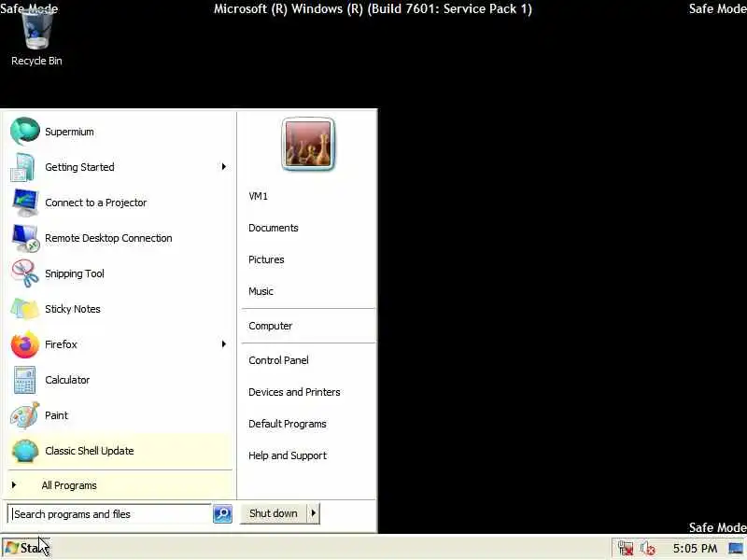Open Computer from the Start menu
This screenshot has height=560, width=747.
[270, 326]
